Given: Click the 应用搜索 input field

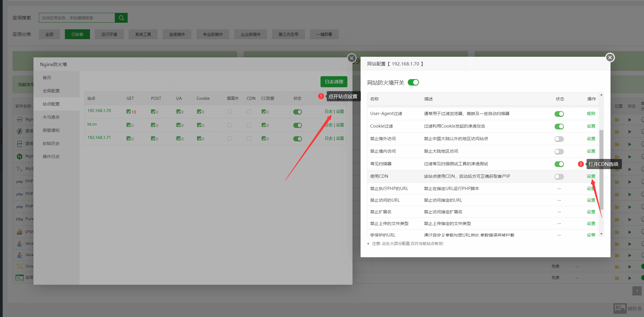Looking at the screenshot, I should coord(77,18).
